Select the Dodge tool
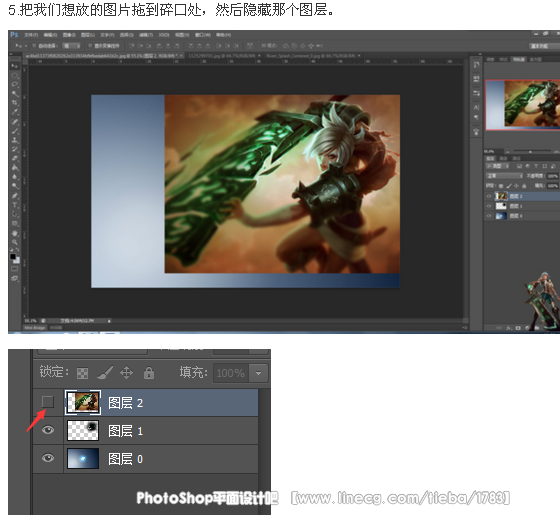This screenshot has height=515, width=560. tap(14, 186)
